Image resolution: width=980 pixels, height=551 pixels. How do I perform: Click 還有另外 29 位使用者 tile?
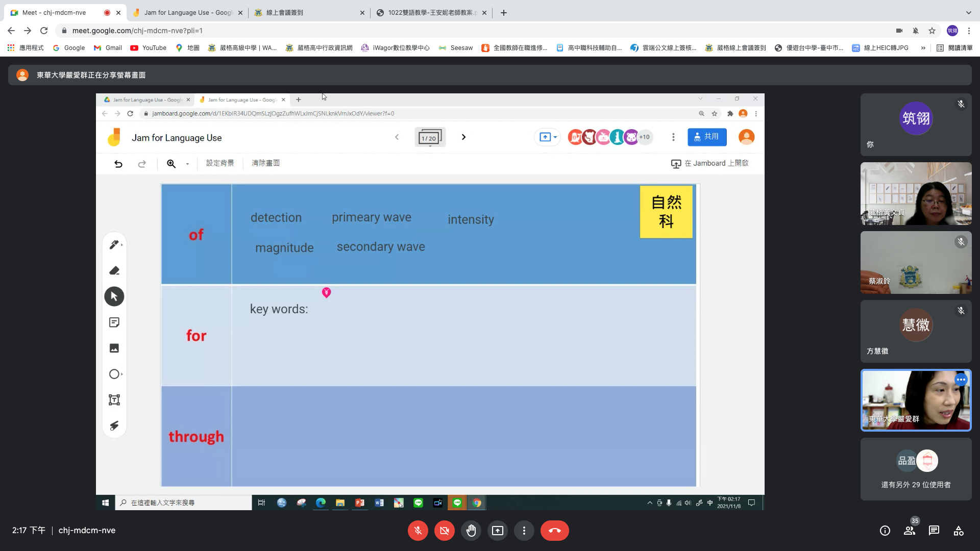(x=916, y=469)
